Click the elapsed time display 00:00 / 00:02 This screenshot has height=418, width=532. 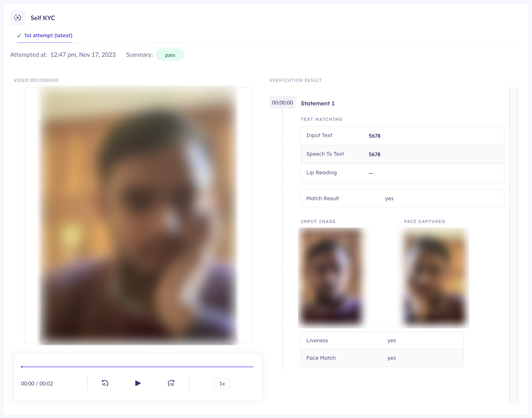(37, 383)
